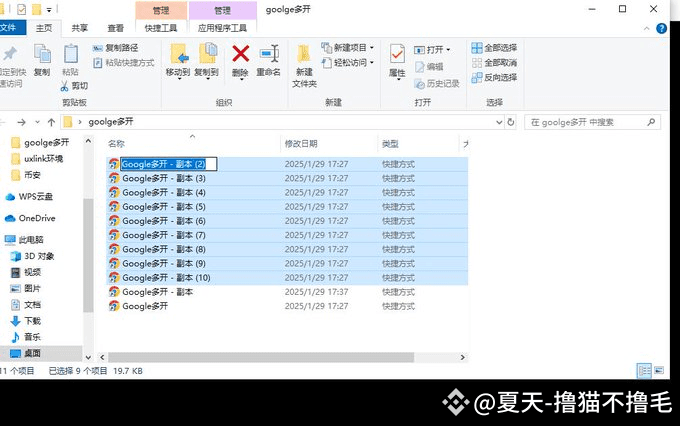Screen dimensions: 680x426
Task: Sort files by the 修改日期 column header
Action: [301, 144]
